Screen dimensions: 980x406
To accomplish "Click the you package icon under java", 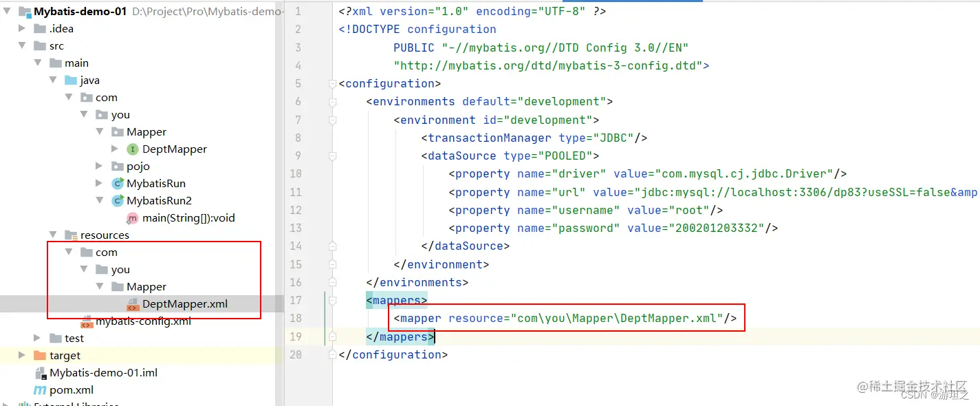I will (x=101, y=114).
